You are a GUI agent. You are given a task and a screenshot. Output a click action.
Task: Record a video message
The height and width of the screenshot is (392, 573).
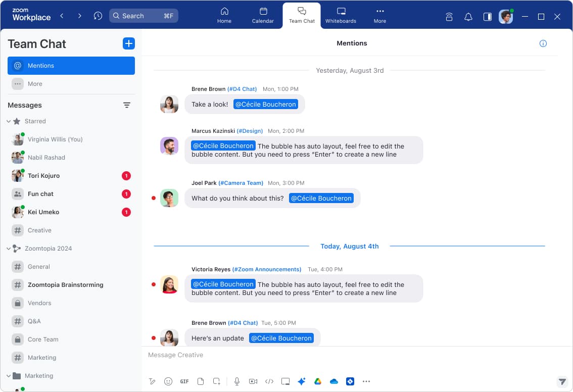pos(253,381)
